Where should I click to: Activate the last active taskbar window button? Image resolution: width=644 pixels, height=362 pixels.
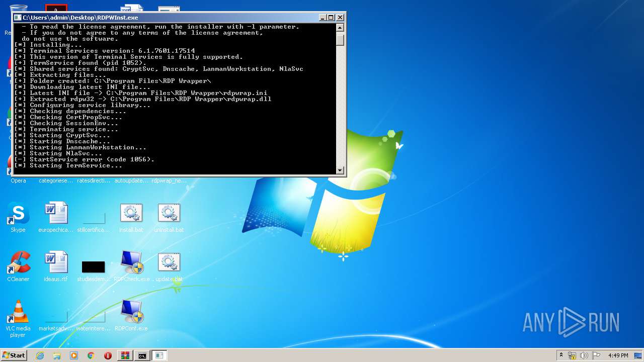(x=159, y=355)
